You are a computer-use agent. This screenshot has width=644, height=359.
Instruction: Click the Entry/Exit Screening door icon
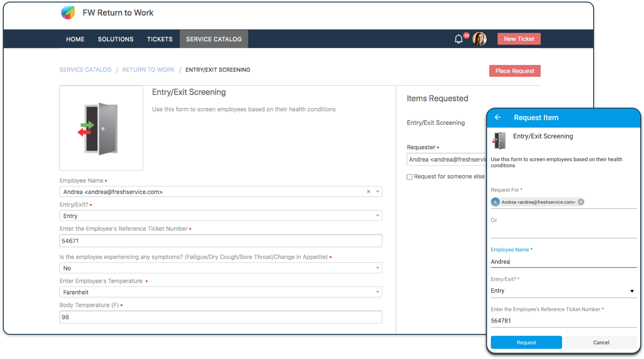(102, 129)
